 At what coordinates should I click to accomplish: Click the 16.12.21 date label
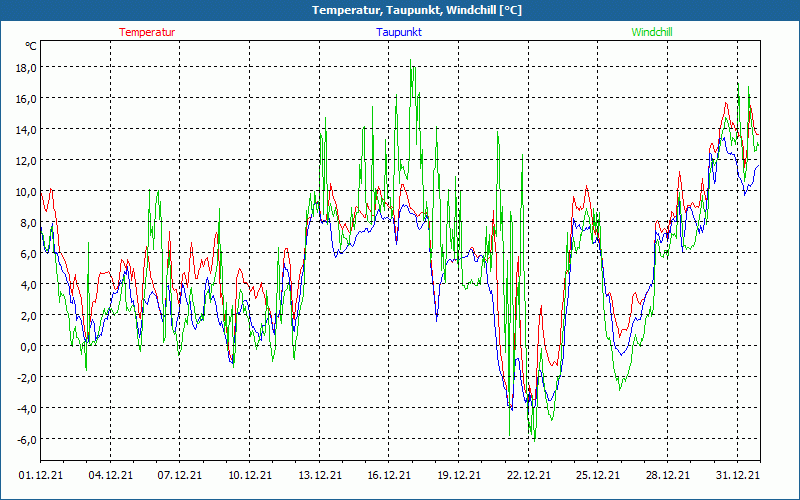tap(389, 475)
